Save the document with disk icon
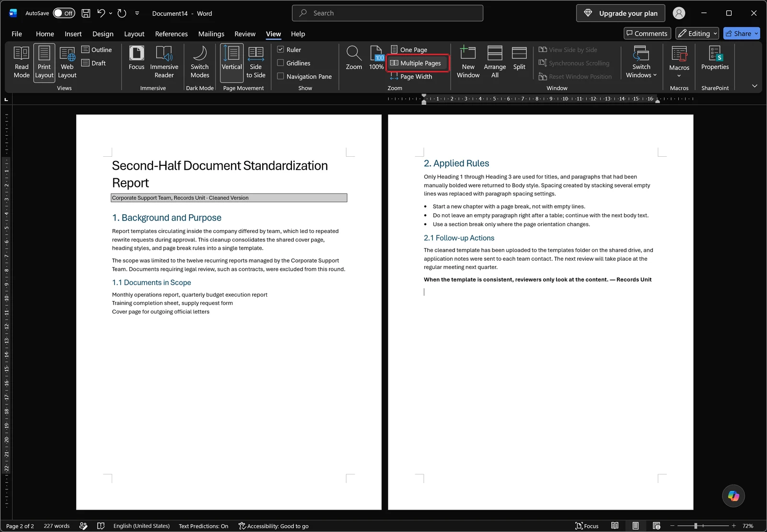The width and height of the screenshot is (767, 532). 86,13
